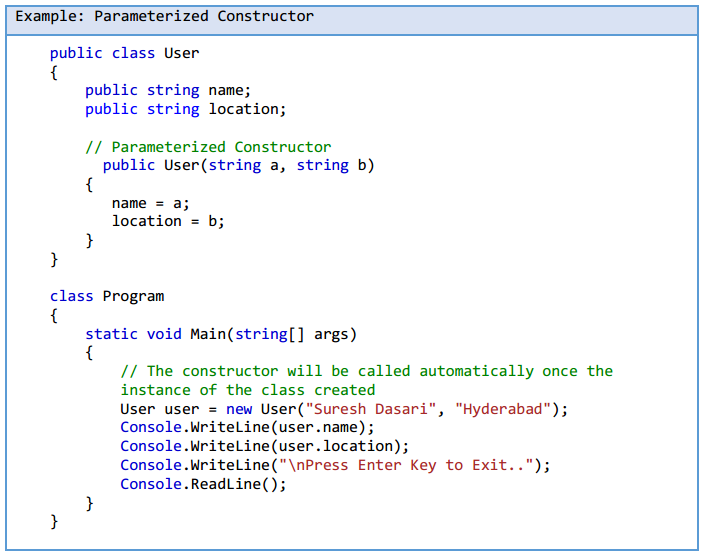Click the 'static void Main(string[] args)' line
The image size is (704, 556).
pyautogui.click(x=221, y=335)
